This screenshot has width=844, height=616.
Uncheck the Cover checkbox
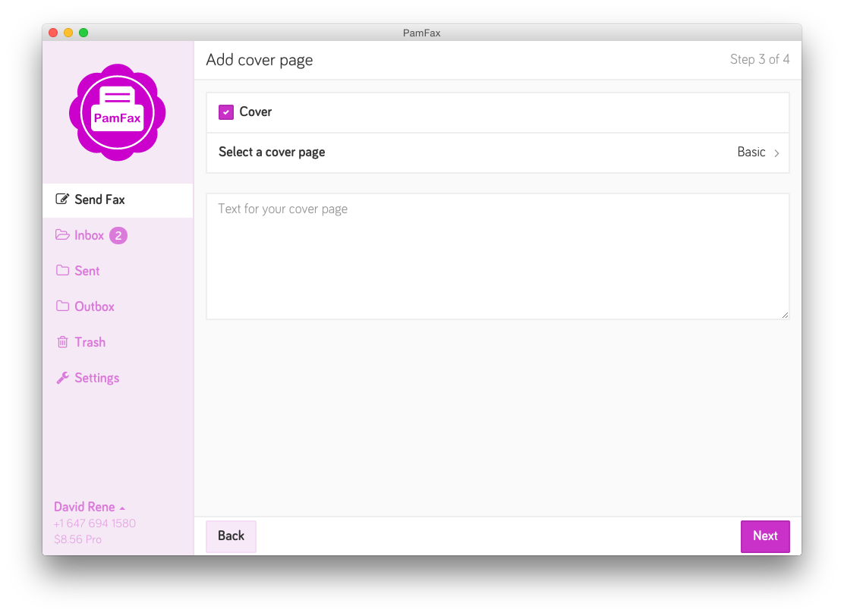[226, 112]
